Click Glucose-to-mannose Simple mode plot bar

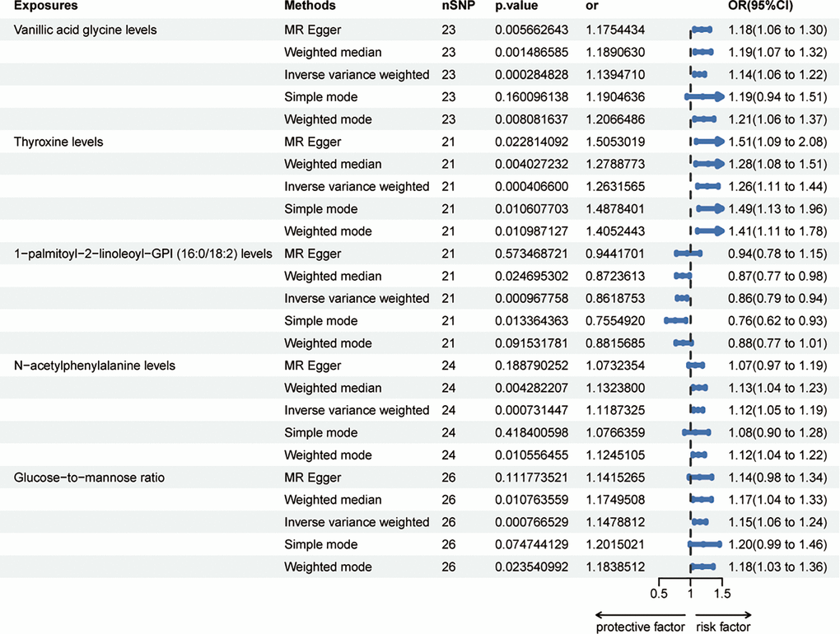click(x=704, y=544)
